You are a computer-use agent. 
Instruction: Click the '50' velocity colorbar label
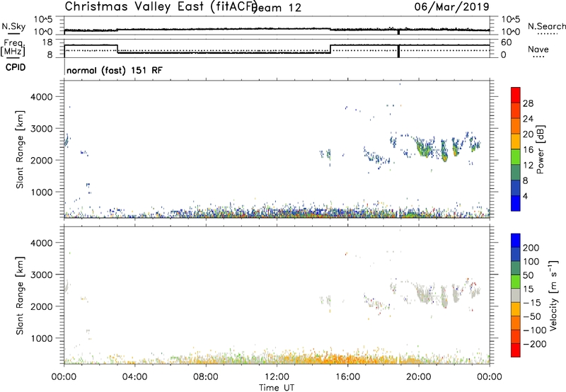coord(528,275)
